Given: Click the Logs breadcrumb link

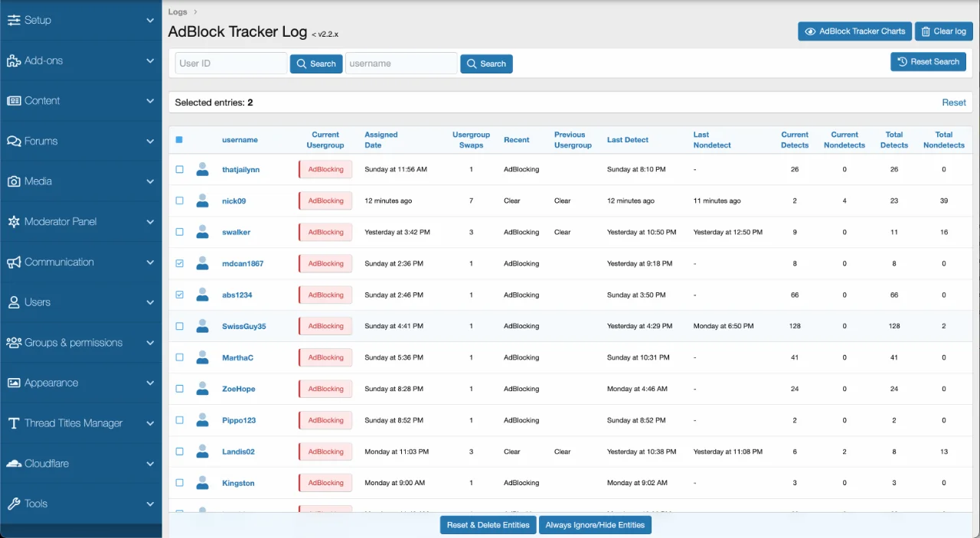Looking at the screenshot, I should [x=178, y=12].
